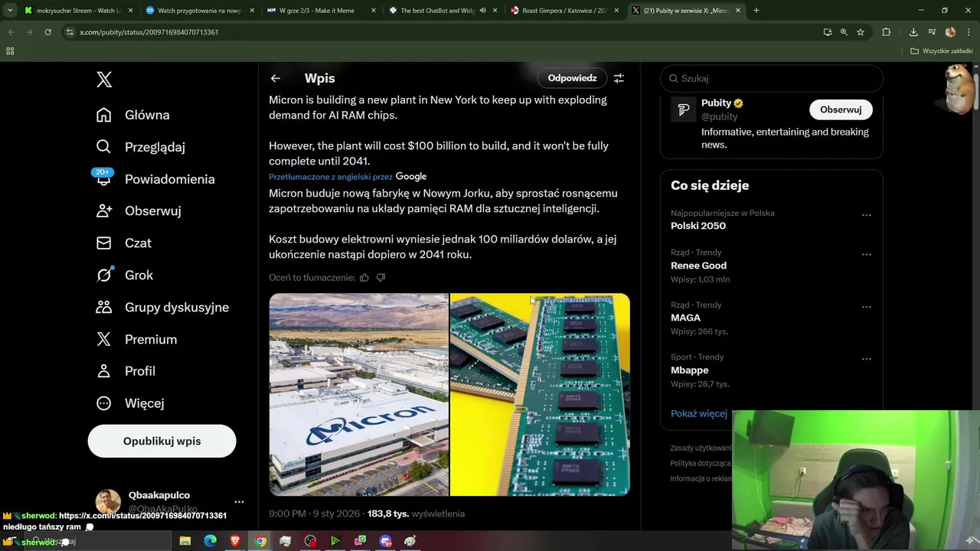Click the Szukaj search field
This screenshot has height=551, width=980.
772,78
